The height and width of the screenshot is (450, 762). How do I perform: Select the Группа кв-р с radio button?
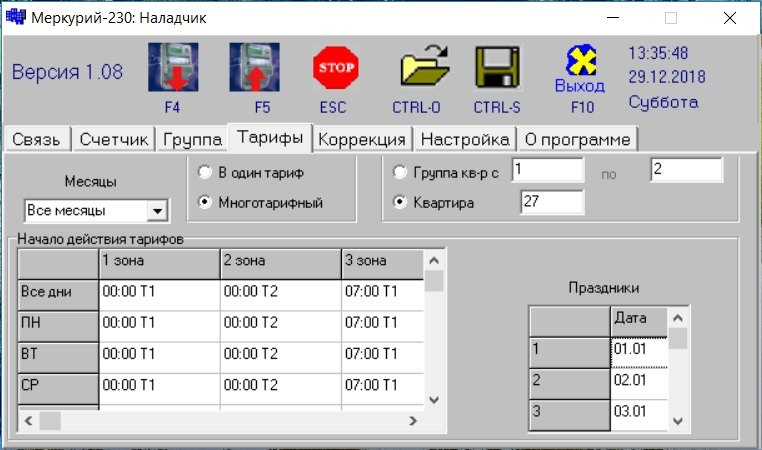click(399, 172)
